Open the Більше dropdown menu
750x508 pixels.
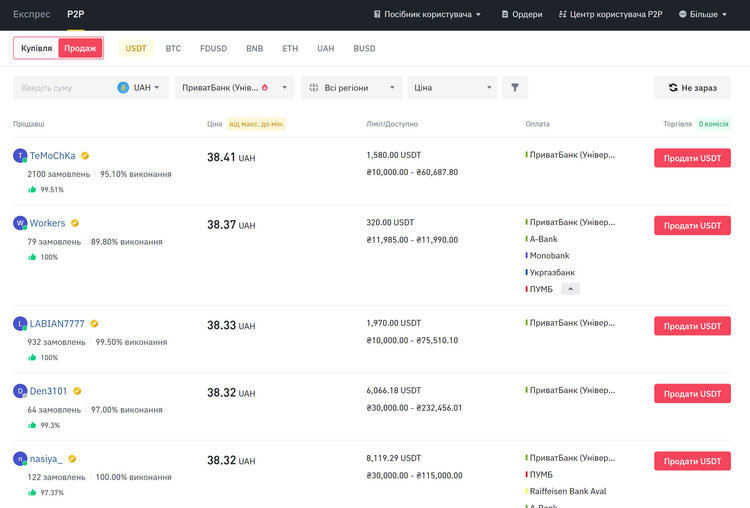[703, 14]
